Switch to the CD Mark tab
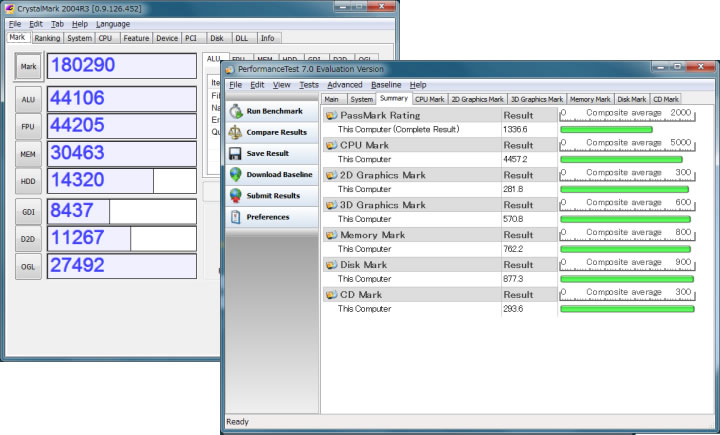Image resolution: width=720 pixels, height=435 pixels. [666, 99]
